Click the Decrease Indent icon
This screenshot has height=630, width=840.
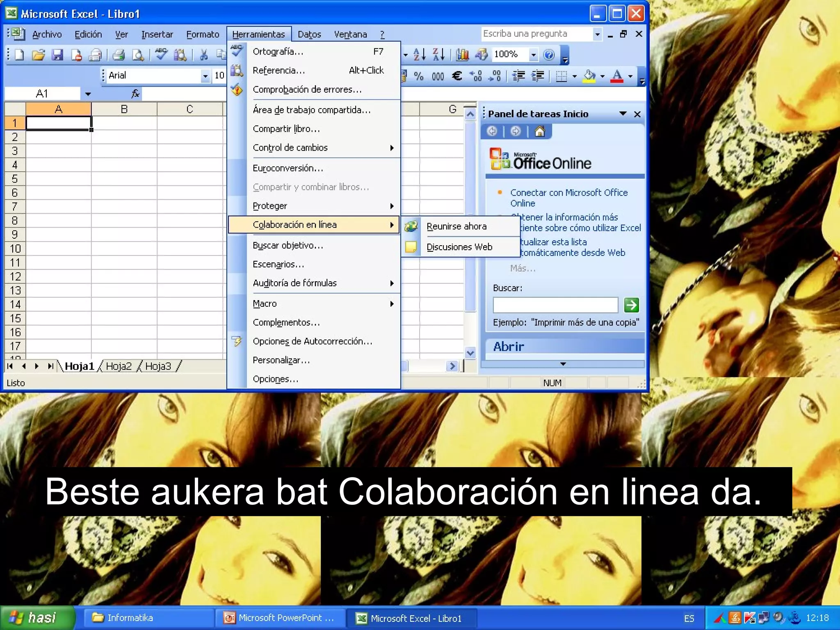519,76
